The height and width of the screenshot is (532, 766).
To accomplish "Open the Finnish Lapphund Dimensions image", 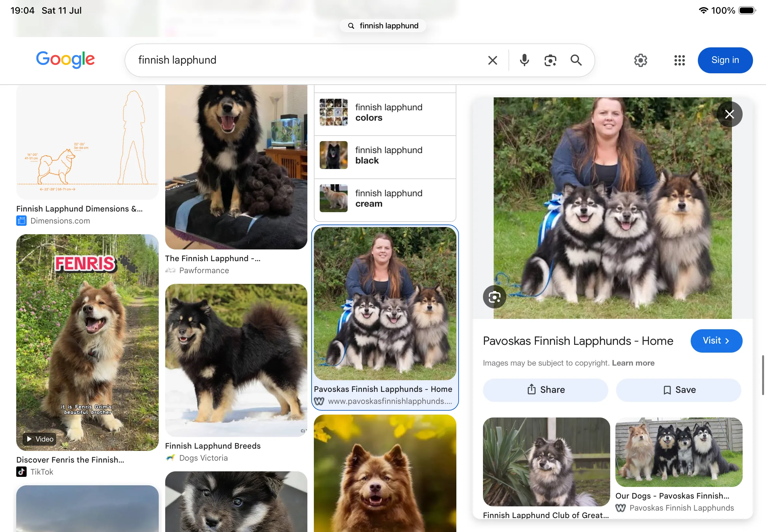I will (x=87, y=142).
